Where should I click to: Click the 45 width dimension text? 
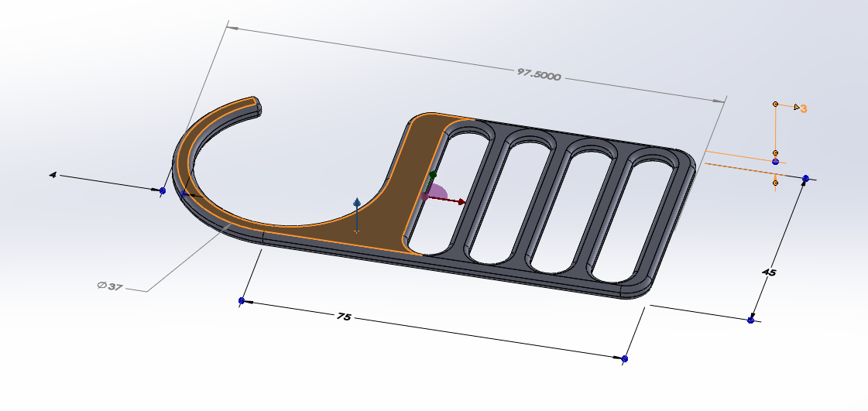click(x=770, y=272)
